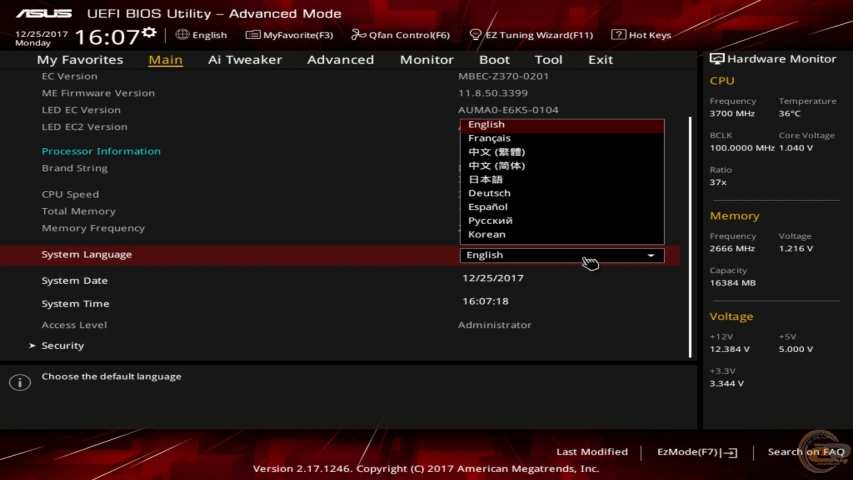Select 日本語 language option
This screenshot has width=853, height=480.
(562, 179)
